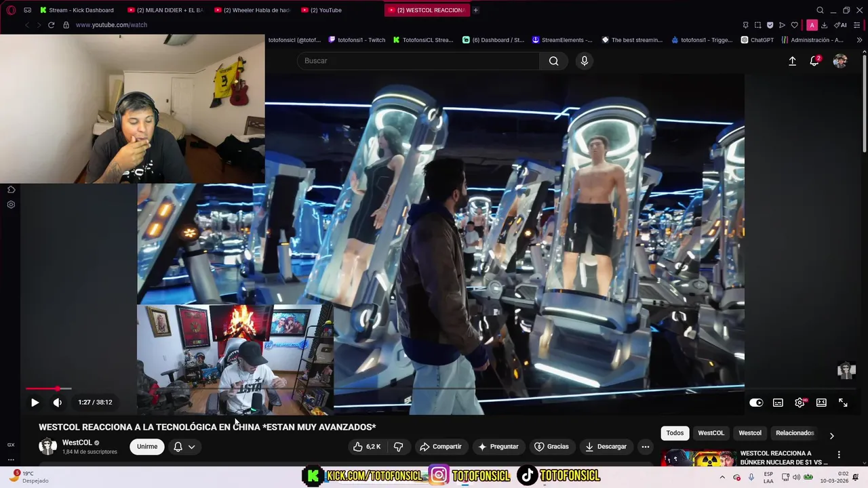Toggle the channel notification bell
The width and height of the screenshot is (868, 488).
[x=178, y=447]
